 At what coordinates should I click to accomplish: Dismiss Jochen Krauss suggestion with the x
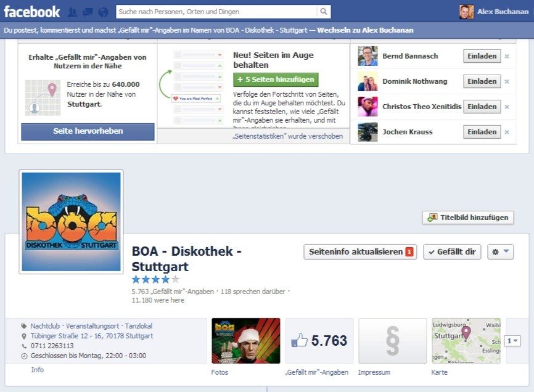506,131
